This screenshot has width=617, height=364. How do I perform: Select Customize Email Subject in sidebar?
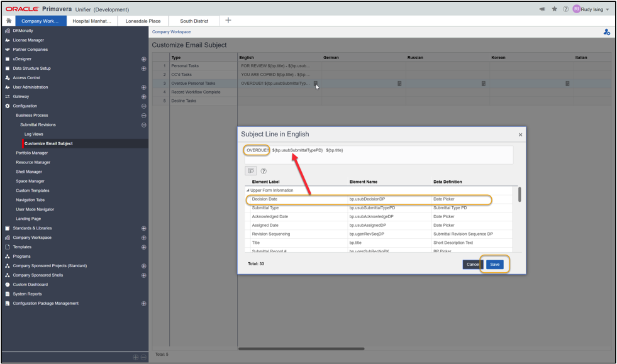[x=48, y=143]
